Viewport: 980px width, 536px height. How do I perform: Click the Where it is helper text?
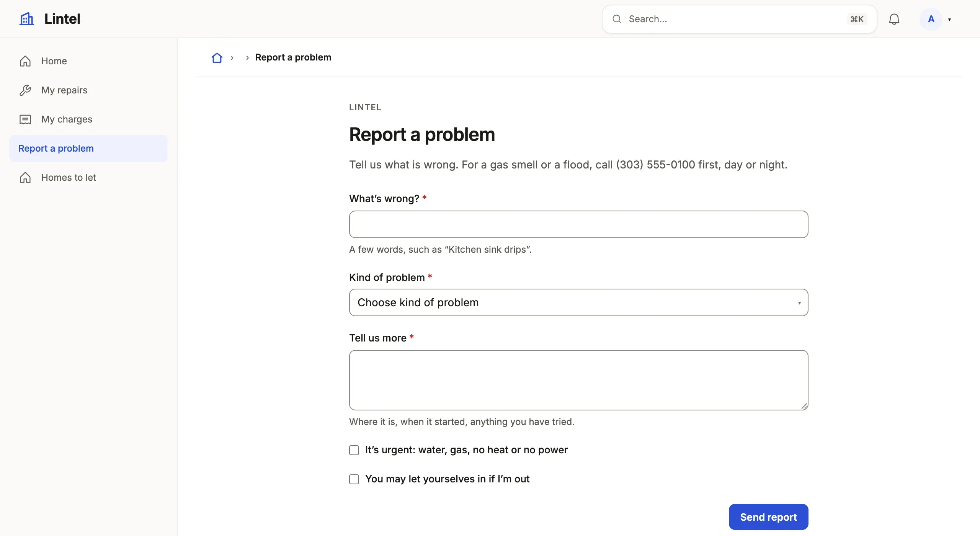pyautogui.click(x=462, y=422)
